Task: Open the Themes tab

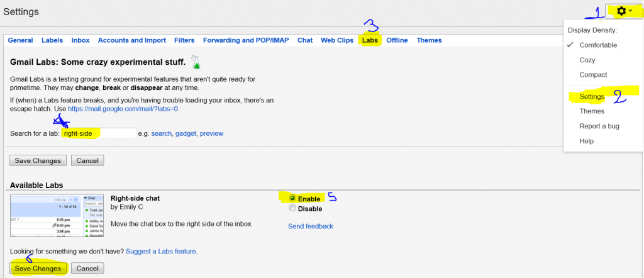Action: [429, 40]
